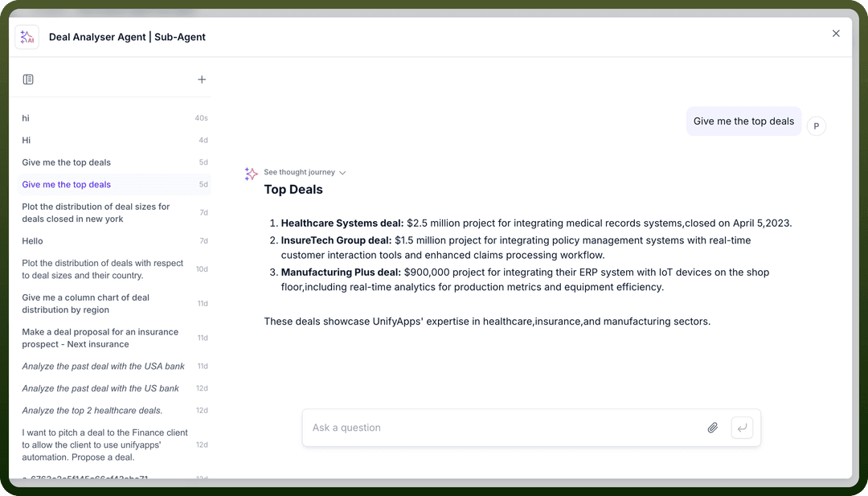The height and width of the screenshot is (496, 868).
Task: Open 'I want to pitch a deal' conversation
Action: (x=115, y=445)
